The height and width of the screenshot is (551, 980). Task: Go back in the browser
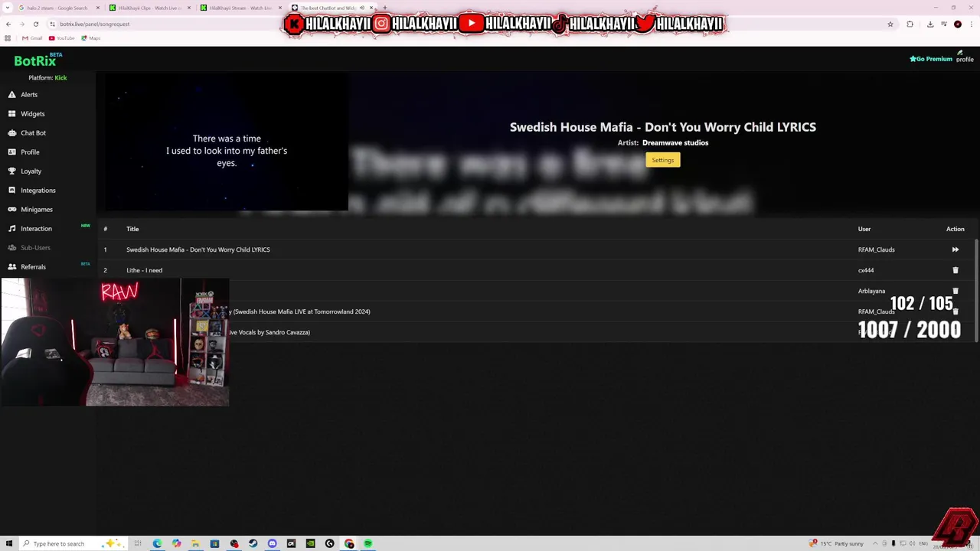(8, 24)
